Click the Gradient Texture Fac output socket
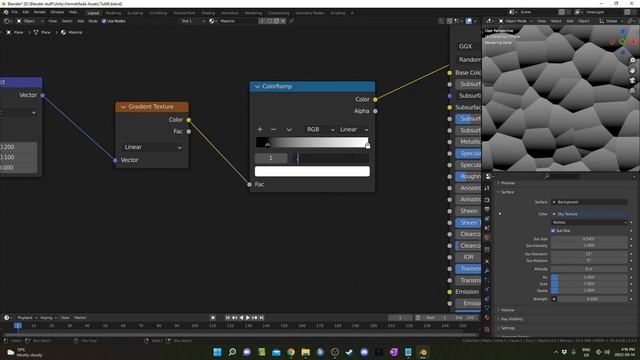The image size is (640, 360). point(189,131)
